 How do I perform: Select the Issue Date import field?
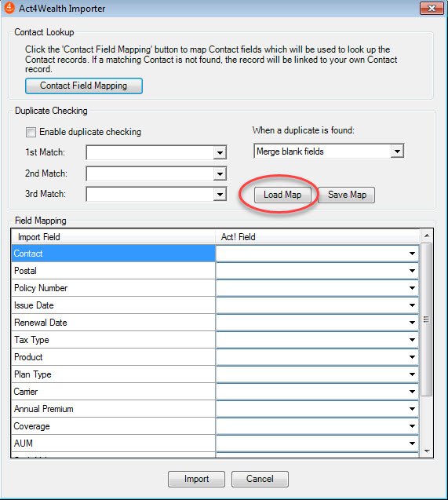114,305
